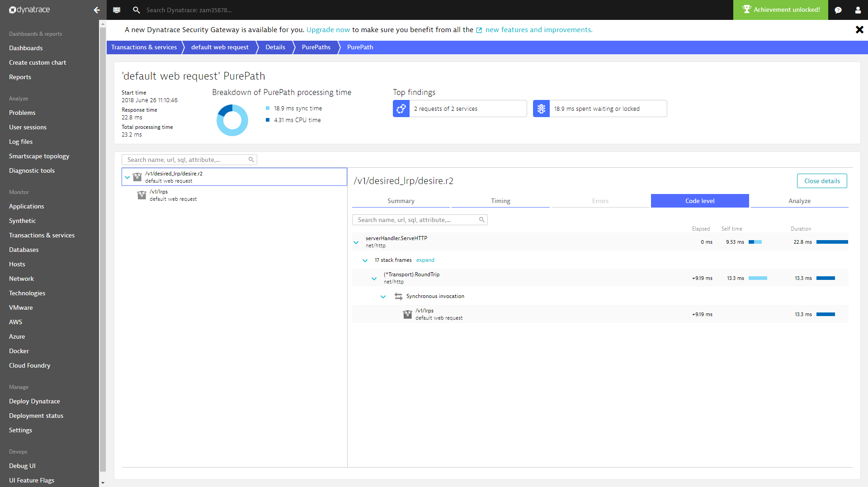Click magnifier in code level search
868x487 pixels.
pyautogui.click(x=482, y=220)
